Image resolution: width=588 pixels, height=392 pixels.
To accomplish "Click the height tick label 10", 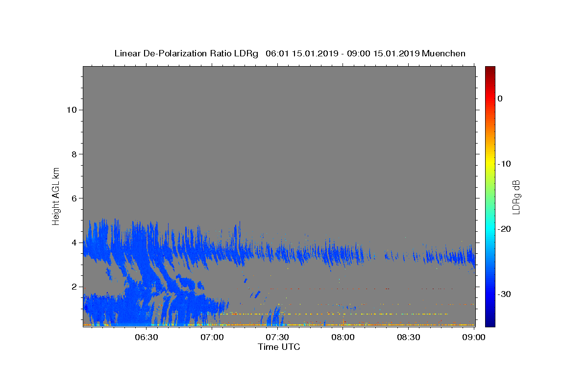I will pos(71,110).
